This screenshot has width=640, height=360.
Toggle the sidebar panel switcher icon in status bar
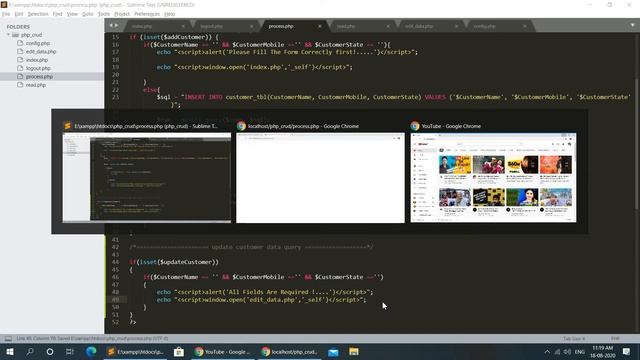click(8, 338)
